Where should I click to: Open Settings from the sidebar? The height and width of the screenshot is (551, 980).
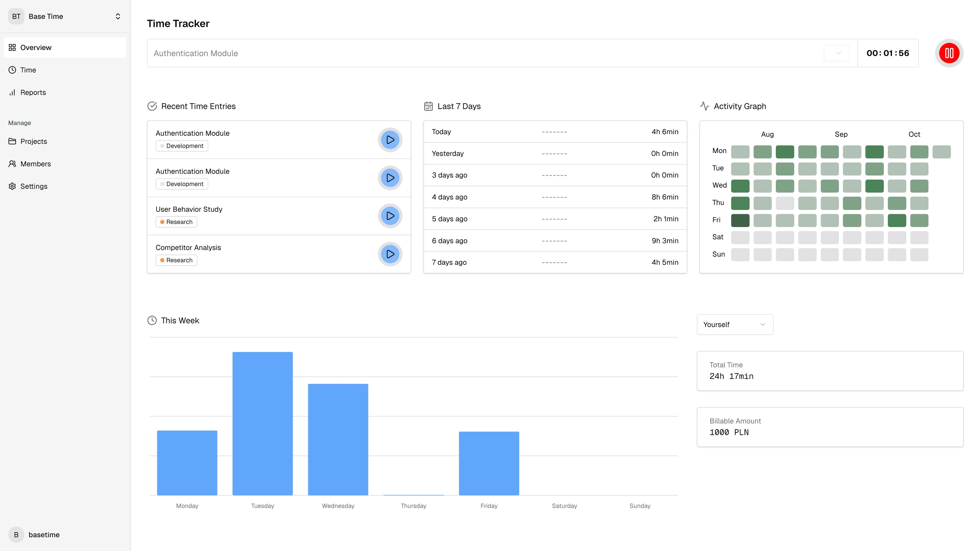pos(33,186)
